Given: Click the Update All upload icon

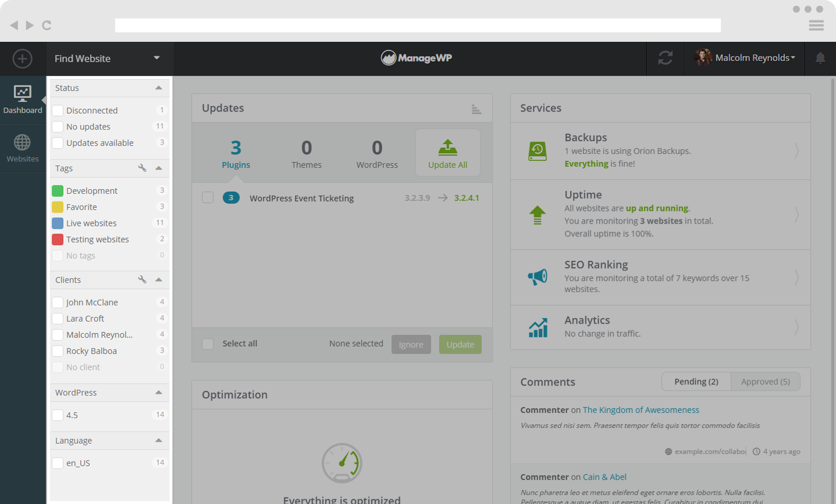Looking at the screenshot, I should click(x=448, y=147).
